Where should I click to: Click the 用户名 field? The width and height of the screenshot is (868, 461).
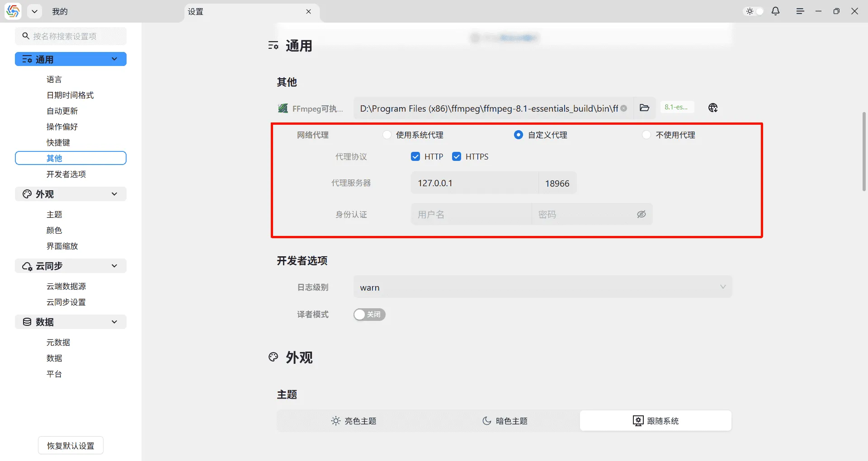pos(472,214)
